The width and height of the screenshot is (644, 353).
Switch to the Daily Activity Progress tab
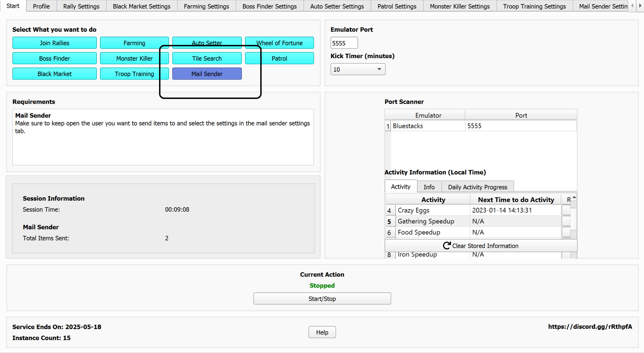point(477,187)
